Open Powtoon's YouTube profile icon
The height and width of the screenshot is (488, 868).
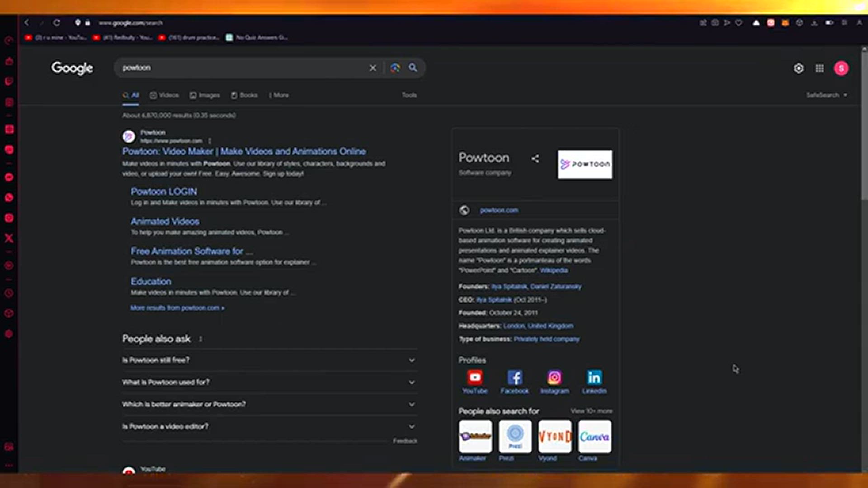tap(475, 377)
